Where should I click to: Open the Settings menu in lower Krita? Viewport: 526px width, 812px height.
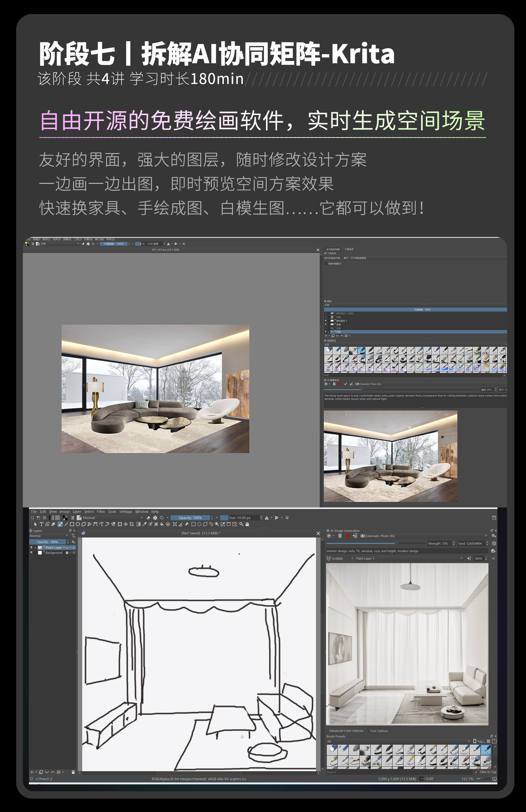click(x=125, y=512)
